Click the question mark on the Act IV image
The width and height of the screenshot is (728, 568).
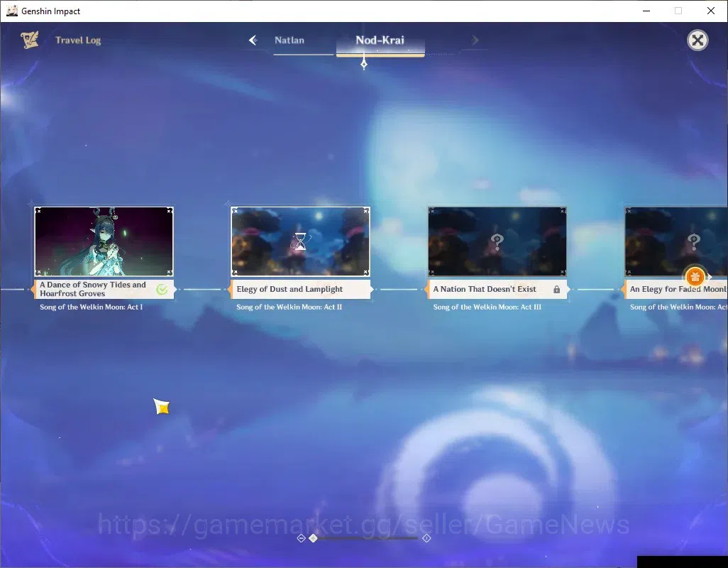(694, 241)
